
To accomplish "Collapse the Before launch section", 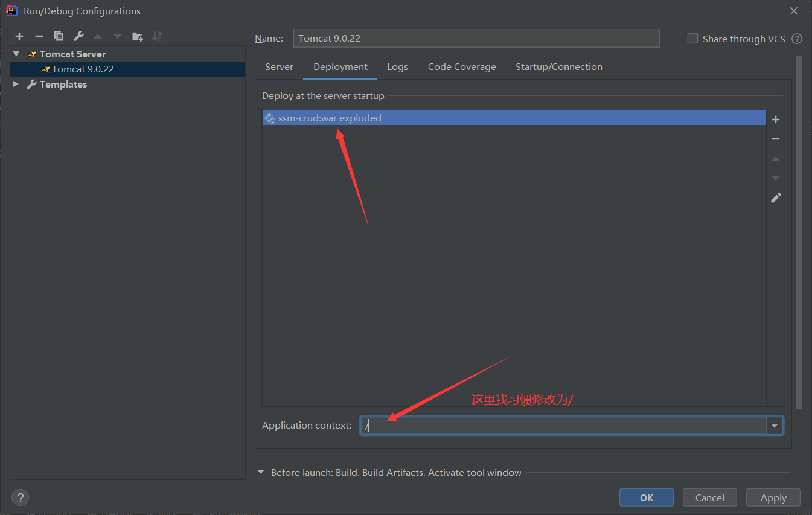I will (x=261, y=472).
